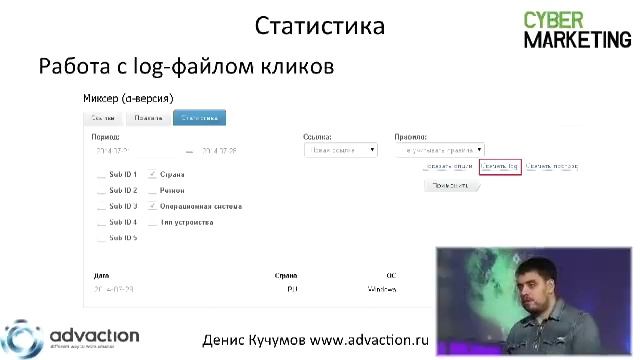640x360 pixels.
Task: Select the Windows cell in ОС column
Action: 382,289
